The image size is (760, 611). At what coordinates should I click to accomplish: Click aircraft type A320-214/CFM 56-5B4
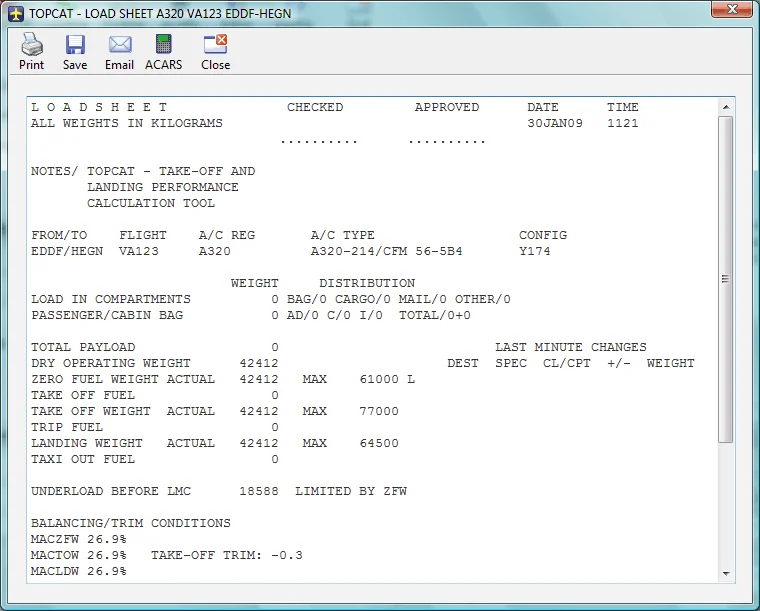click(x=386, y=251)
